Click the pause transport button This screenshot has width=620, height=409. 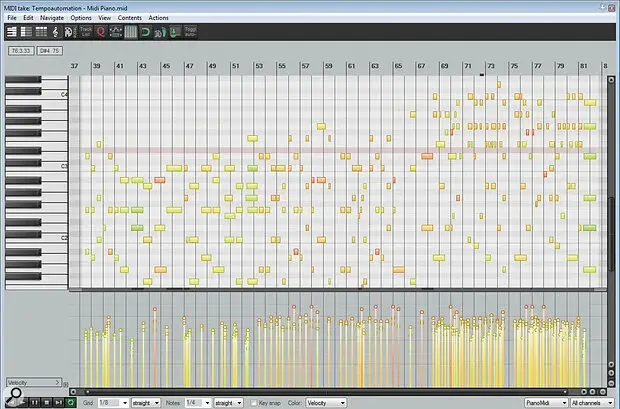35,403
